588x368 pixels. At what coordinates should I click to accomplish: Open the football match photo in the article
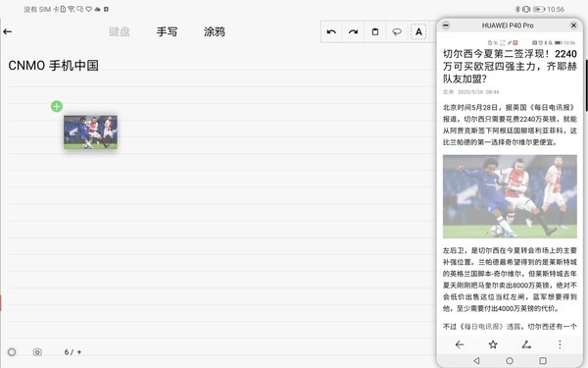[x=510, y=196]
